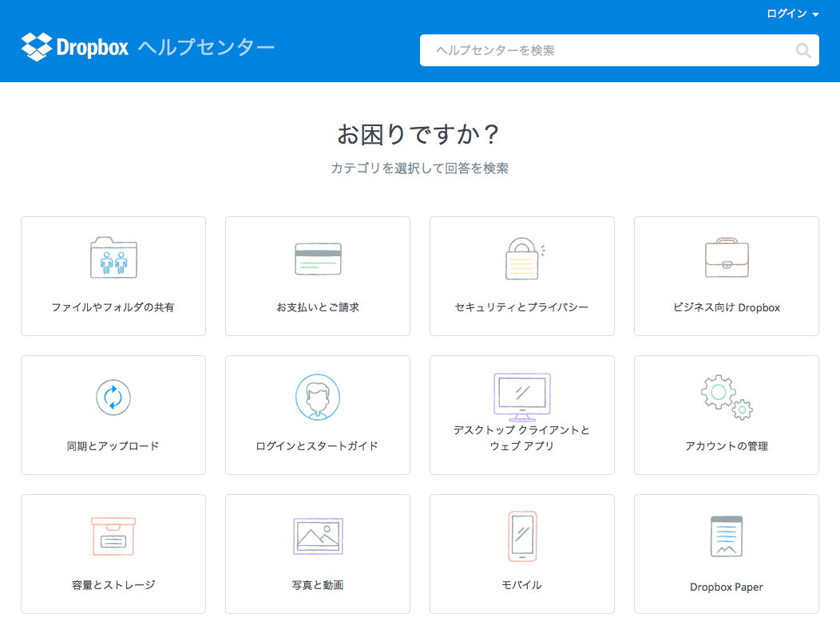Open ビジネス向け Dropbox category
This screenshot has width=840, height=625.
pos(727,276)
